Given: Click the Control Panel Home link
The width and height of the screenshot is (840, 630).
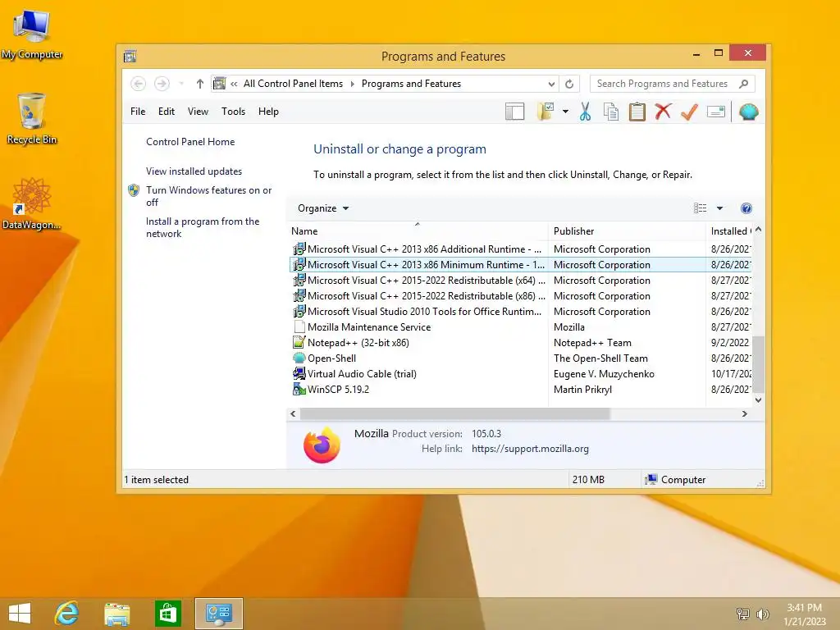Looking at the screenshot, I should pyautogui.click(x=190, y=142).
